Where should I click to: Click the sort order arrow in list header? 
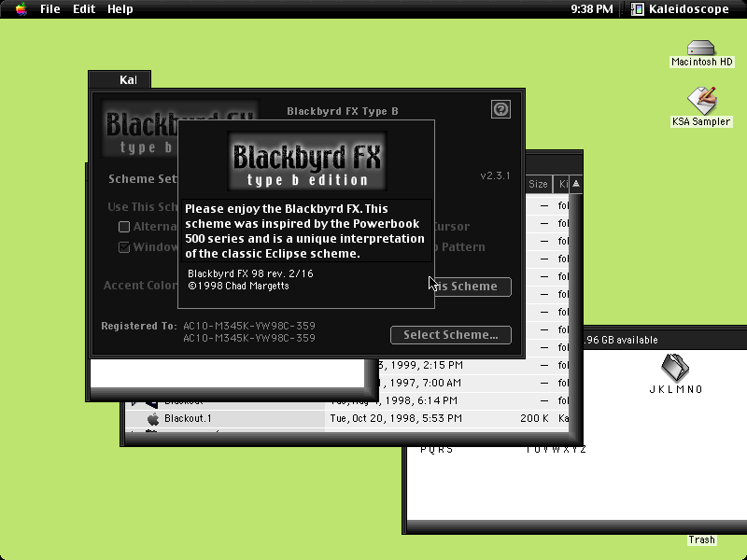click(576, 184)
